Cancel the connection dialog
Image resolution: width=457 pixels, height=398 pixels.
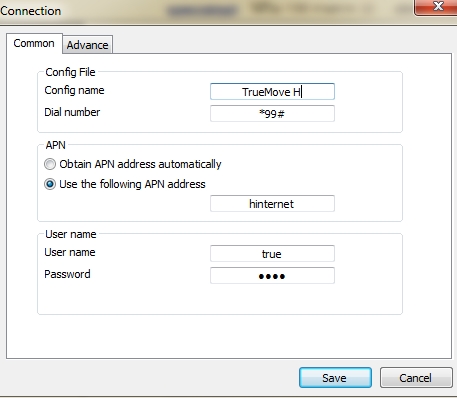point(416,378)
